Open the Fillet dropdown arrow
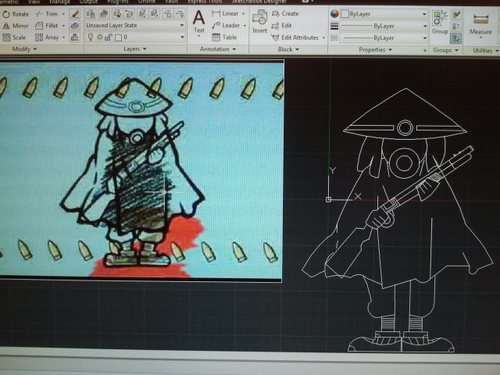This screenshot has height=375, width=500. pyautogui.click(x=63, y=26)
